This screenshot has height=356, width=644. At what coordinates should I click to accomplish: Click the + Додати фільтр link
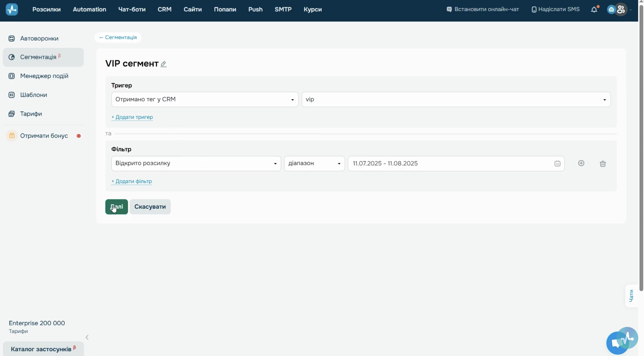[x=132, y=181]
